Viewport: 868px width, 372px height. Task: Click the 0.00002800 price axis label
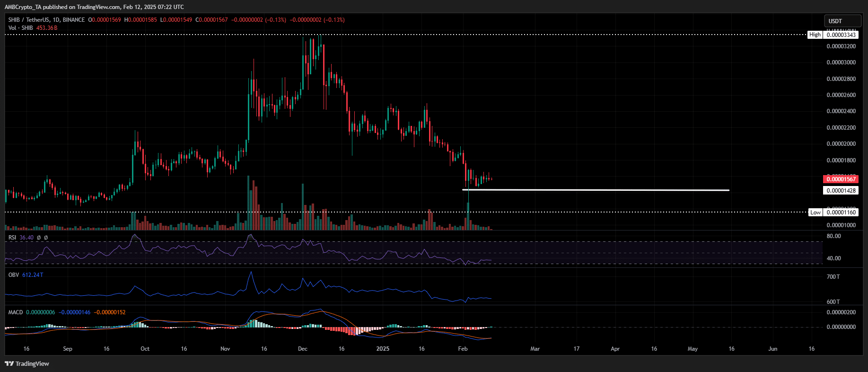[x=841, y=79]
